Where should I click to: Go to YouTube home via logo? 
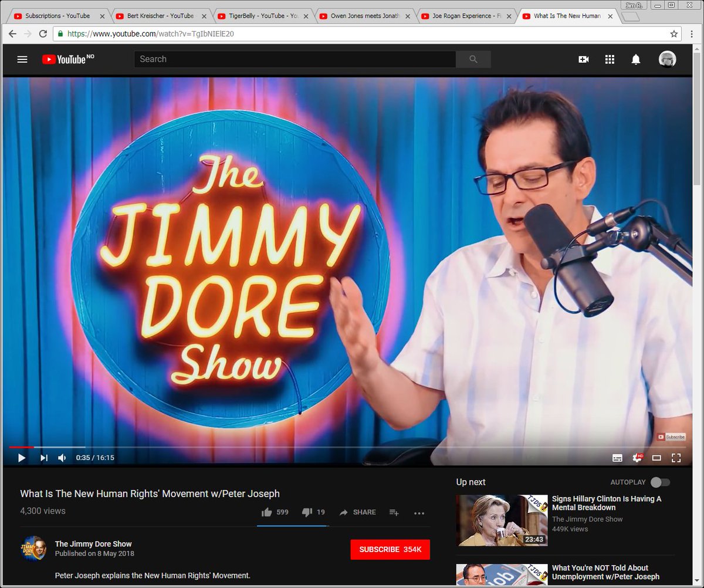(x=67, y=59)
